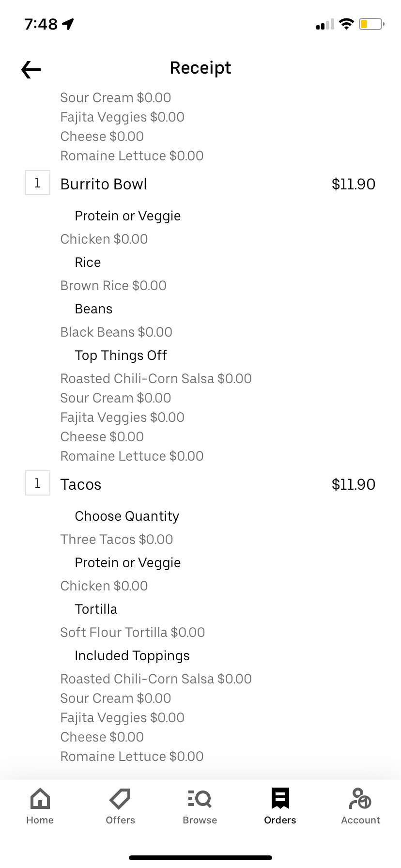Open the Account profile icon
Screen dimensions: 401x868
click(360, 799)
